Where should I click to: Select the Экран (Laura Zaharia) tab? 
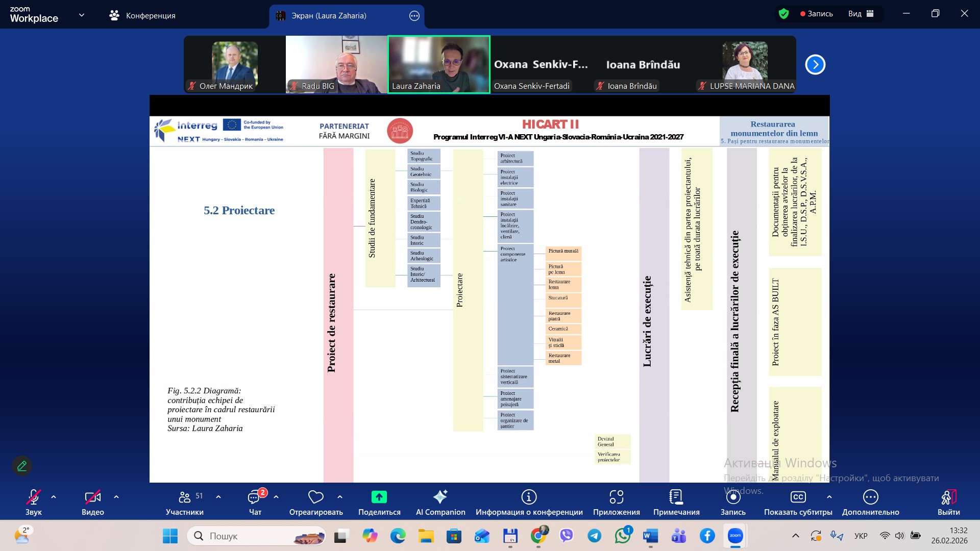click(329, 16)
